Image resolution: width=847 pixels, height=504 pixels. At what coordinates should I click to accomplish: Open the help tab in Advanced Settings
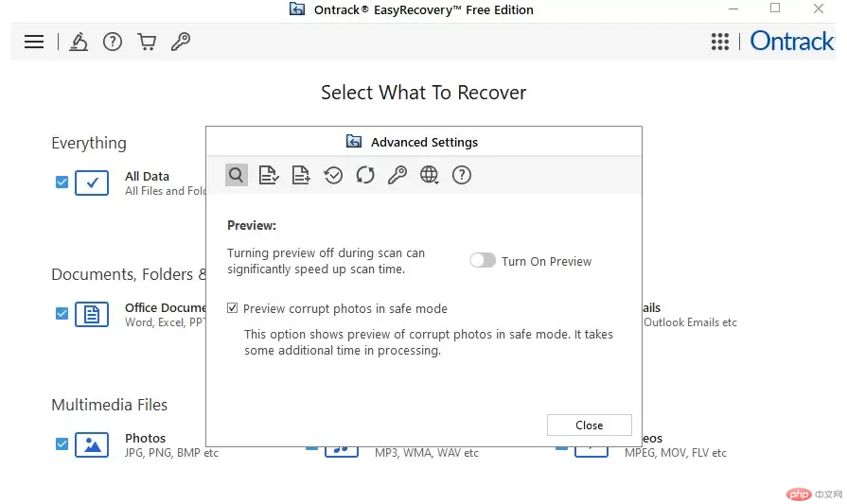pyautogui.click(x=462, y=175)
